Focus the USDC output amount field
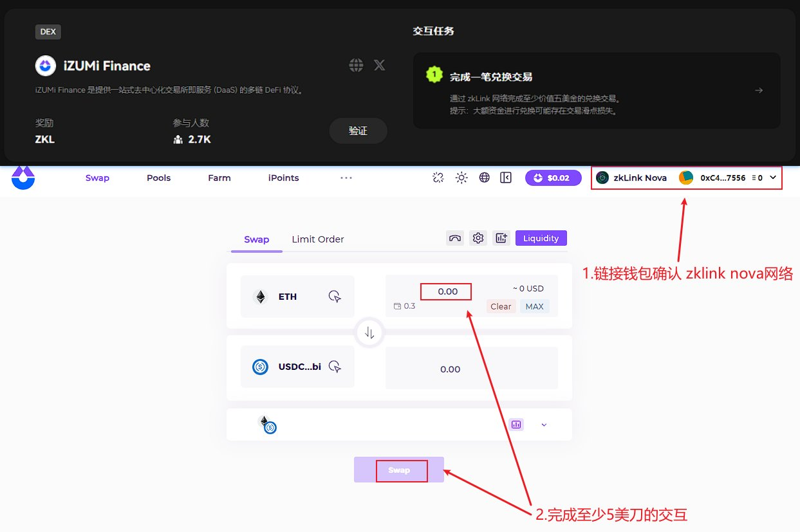This screenshot has height=532, width=800. pyautogui.click(x=471, y=369)
